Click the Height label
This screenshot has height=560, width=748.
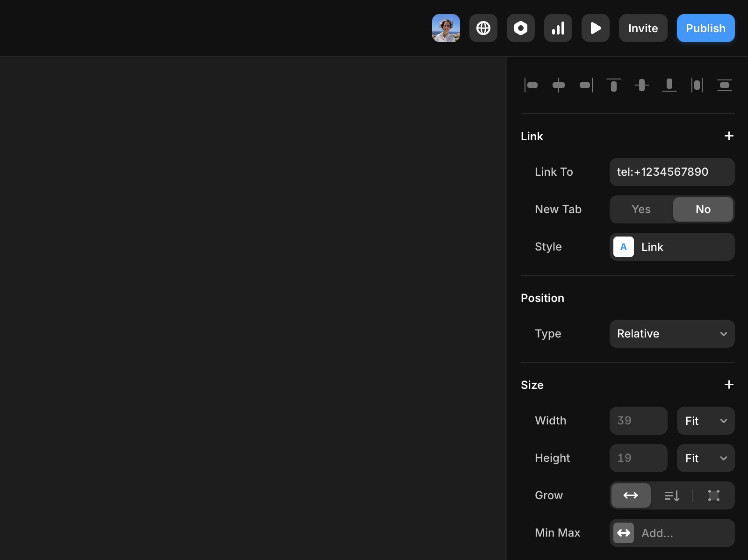(x=552, y=458)
